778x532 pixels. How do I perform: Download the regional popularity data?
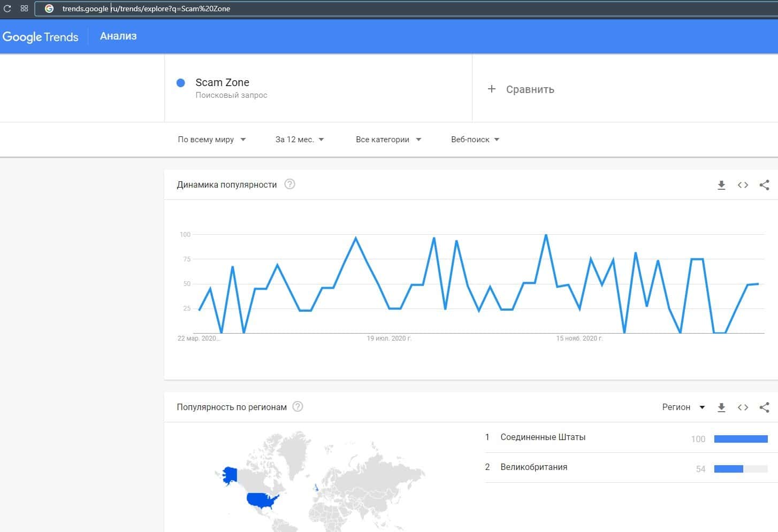pyautogui.click(x=721, y=407)
